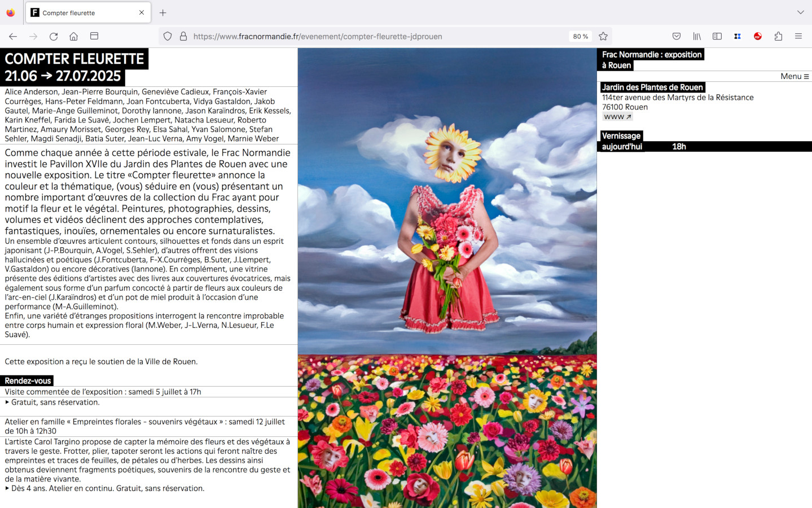This screenshot has width=812, height=508.
Task: Click the blue extension icon in toolbar
Action: pyautogui.click(x=738, y=36)
